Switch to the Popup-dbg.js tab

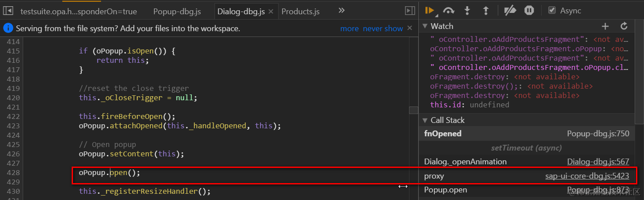(177, 12)
